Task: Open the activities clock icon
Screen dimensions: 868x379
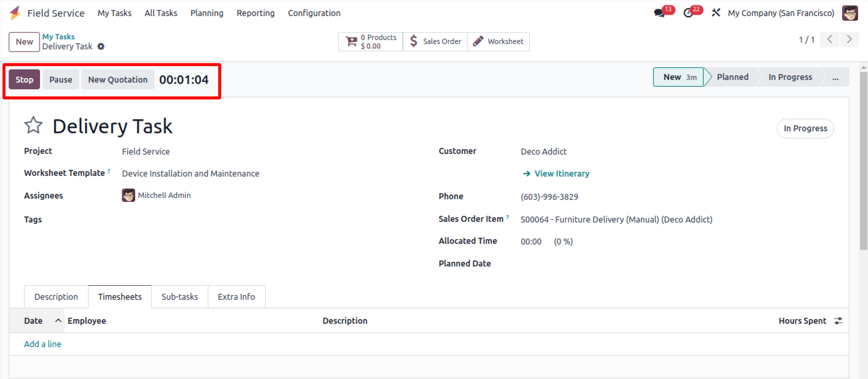Action: click(x=688, y=13)
